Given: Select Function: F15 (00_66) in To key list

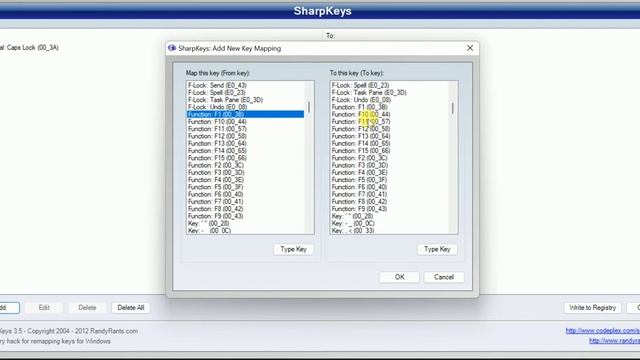Looking at the screenshot, I should [x=389, y=151].
